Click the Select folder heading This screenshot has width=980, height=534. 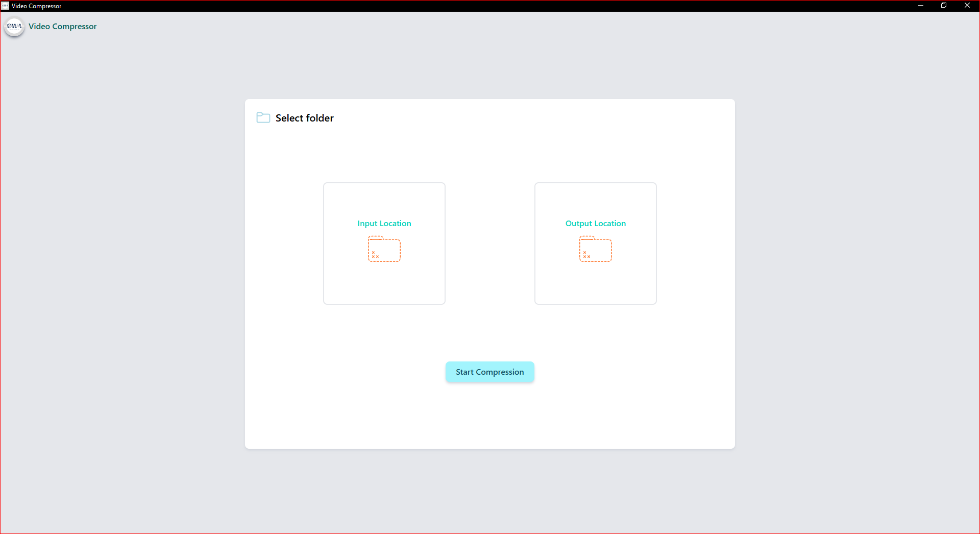click(x=304, y=117)
